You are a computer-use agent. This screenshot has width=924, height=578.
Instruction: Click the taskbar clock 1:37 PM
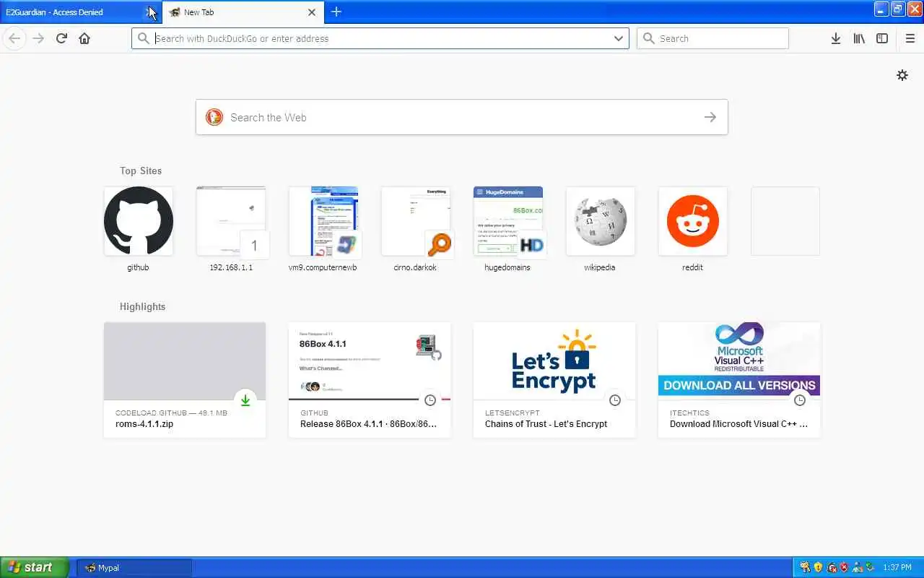pyautogui.click(x=897, y=567)
